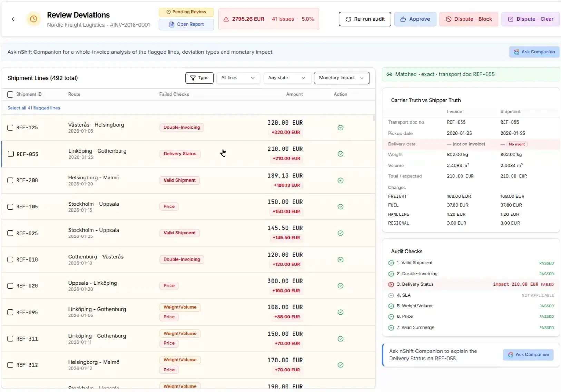The width and height of the screenshot is (561, 392).
Task: Click the Delivery Status tag on REF-055
Action: [180, 154]
